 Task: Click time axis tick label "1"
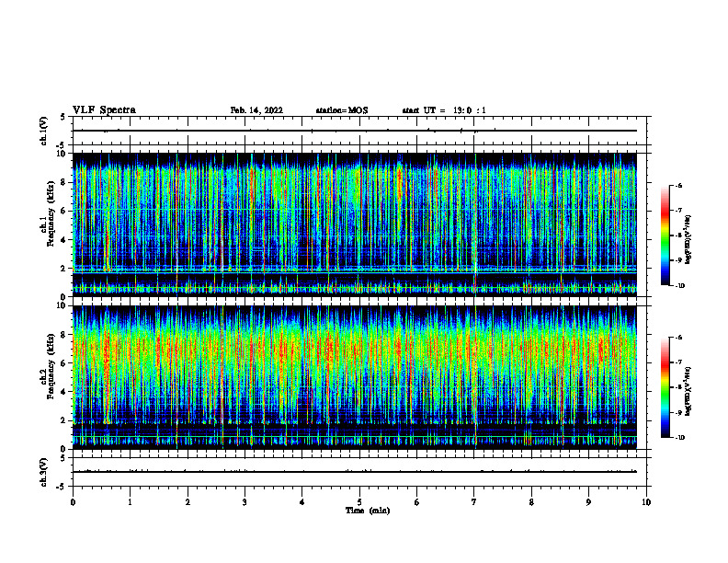130,502
